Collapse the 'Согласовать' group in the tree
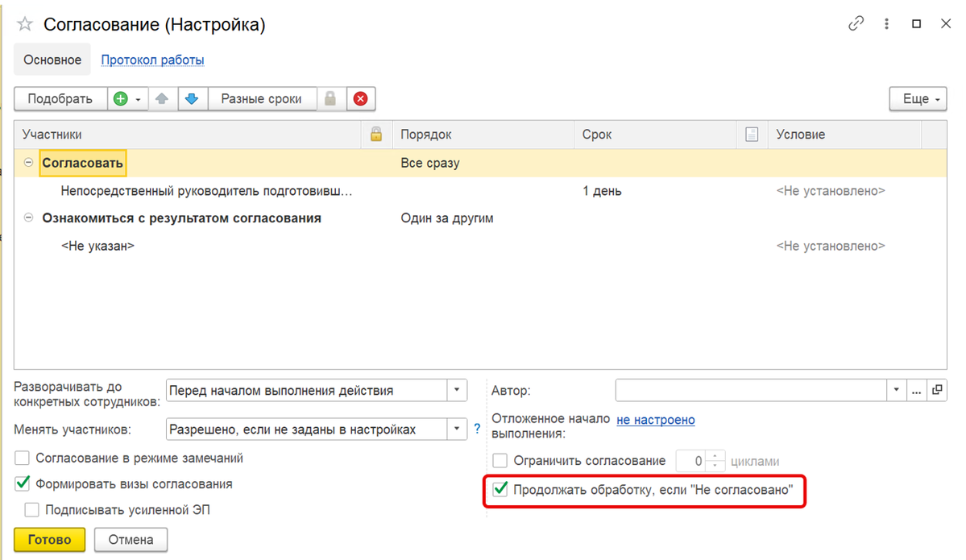The width and height of the screenshot is (966, 560). point(28,163)
